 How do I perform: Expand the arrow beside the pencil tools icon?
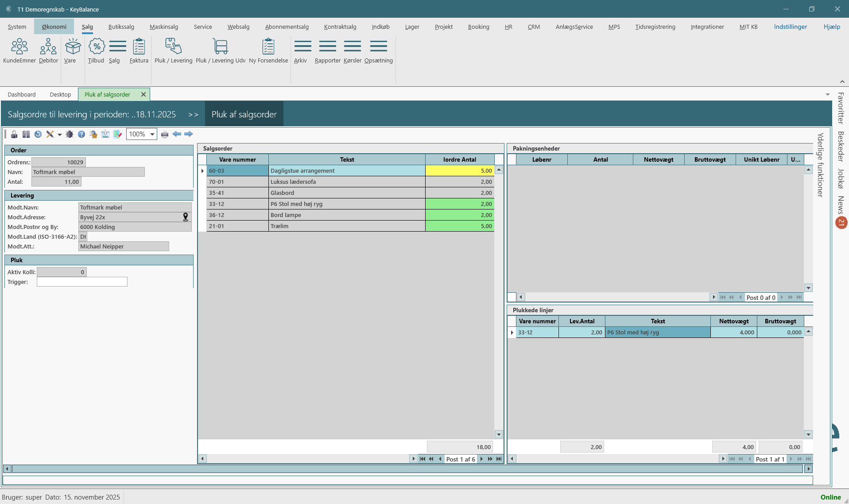pos(59,135)
